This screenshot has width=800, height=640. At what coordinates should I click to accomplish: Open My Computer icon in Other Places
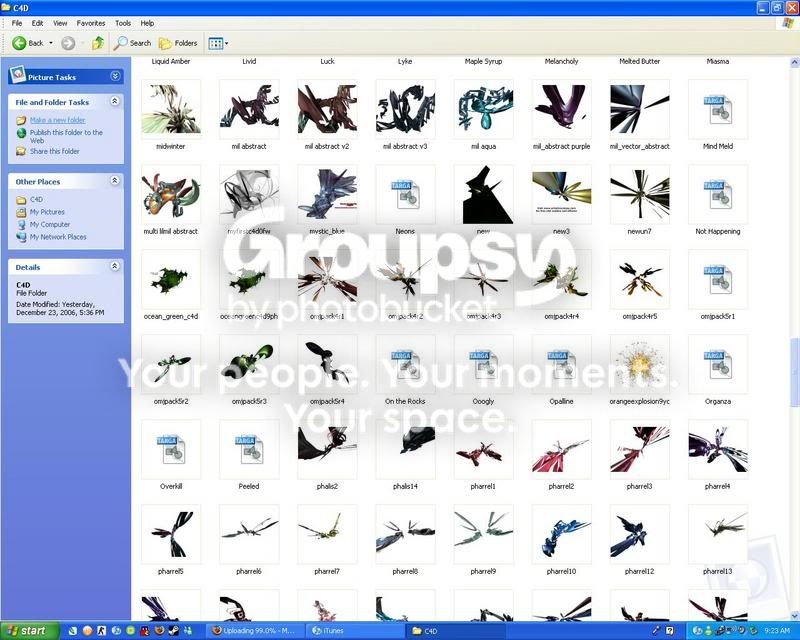pos(21,225)
